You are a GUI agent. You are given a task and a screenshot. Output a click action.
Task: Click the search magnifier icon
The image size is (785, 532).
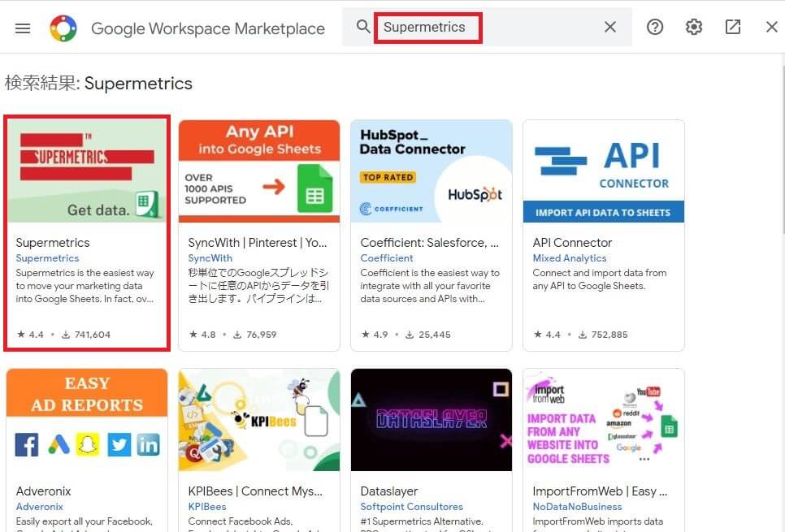click(363, 27)
